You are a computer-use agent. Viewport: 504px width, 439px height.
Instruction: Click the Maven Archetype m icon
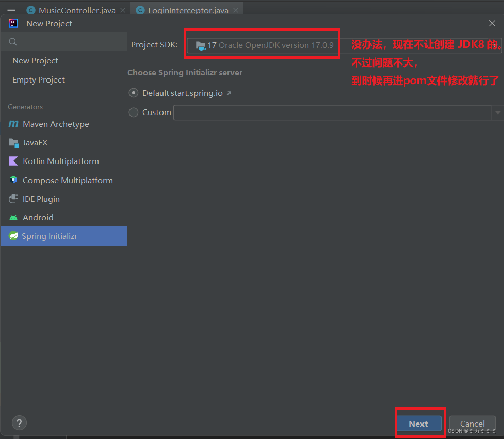click(x=13, y=124)
